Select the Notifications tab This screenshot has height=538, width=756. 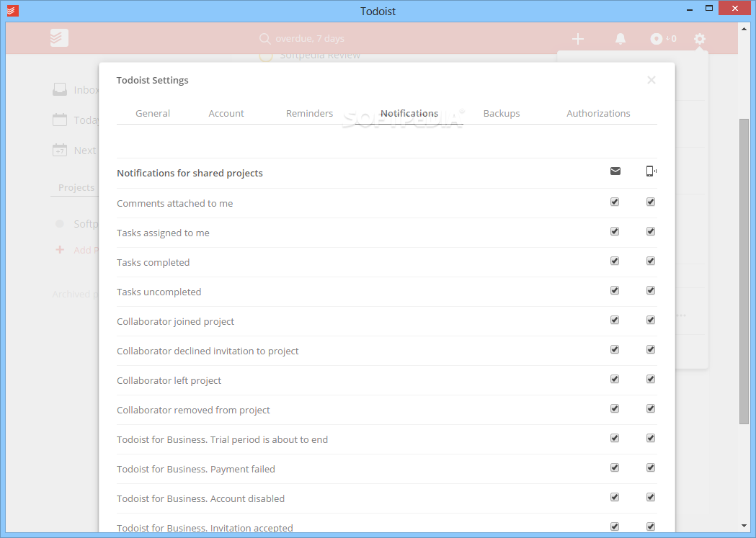click(x=409, y=113)
